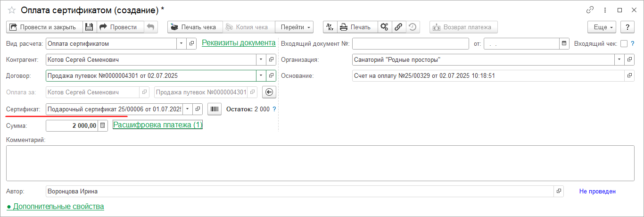Add document to favorites with star icon
644x217 pixels.
tap(12, 10)
